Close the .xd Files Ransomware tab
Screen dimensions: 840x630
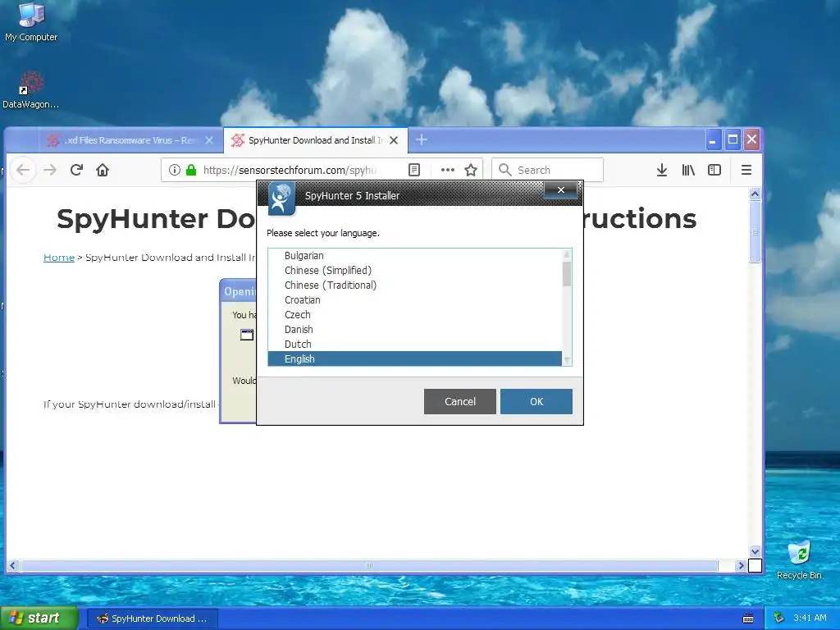[209, 139]
